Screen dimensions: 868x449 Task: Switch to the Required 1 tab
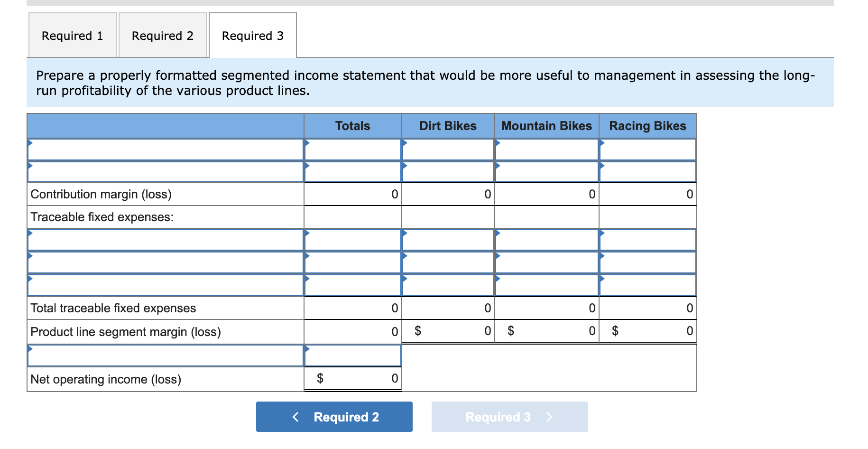(x=72, y=35)
